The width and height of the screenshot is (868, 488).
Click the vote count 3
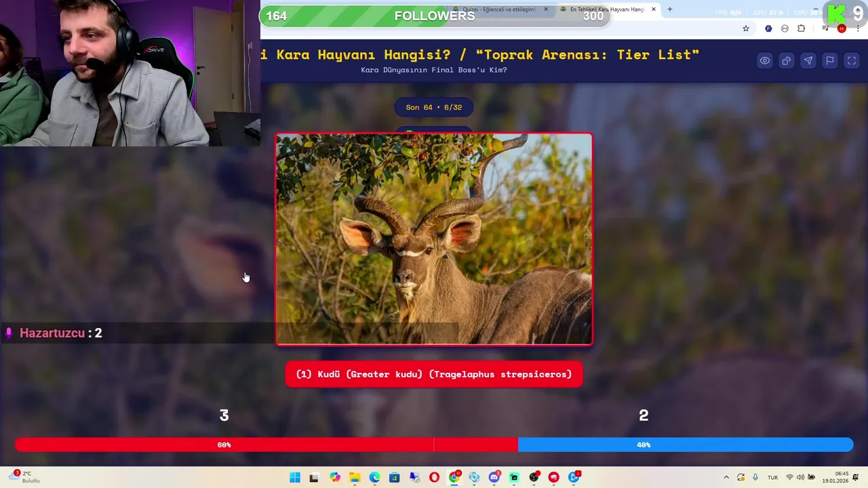click(x=224, y=415)
